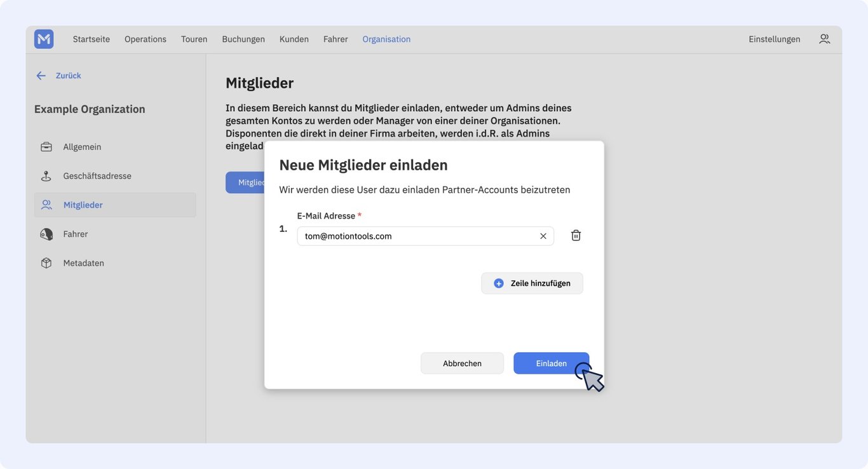Select the Organisation menu item
This screenshot has width=868, height=469.
pos(386,39)
